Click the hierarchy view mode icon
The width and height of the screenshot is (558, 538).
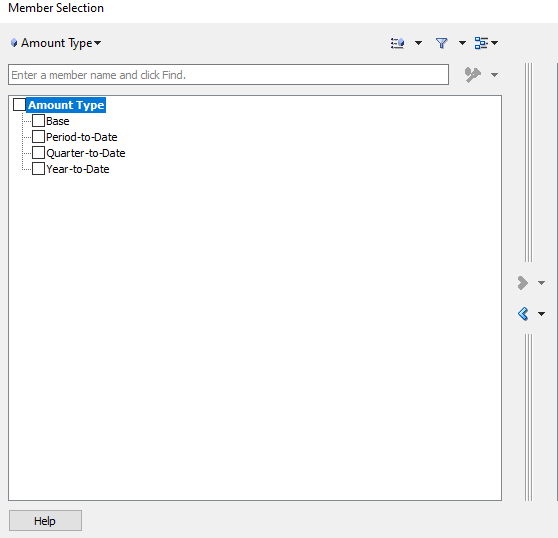tap(481, 43)
